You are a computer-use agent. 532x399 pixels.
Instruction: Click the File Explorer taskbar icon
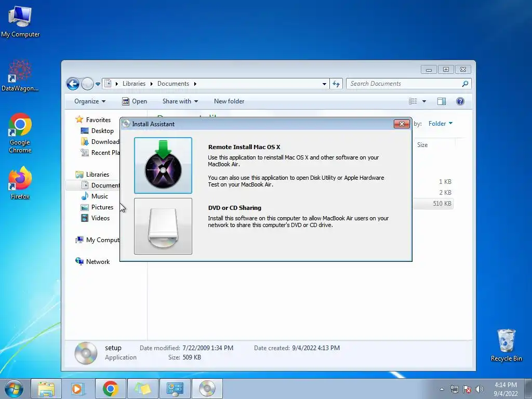46,389
